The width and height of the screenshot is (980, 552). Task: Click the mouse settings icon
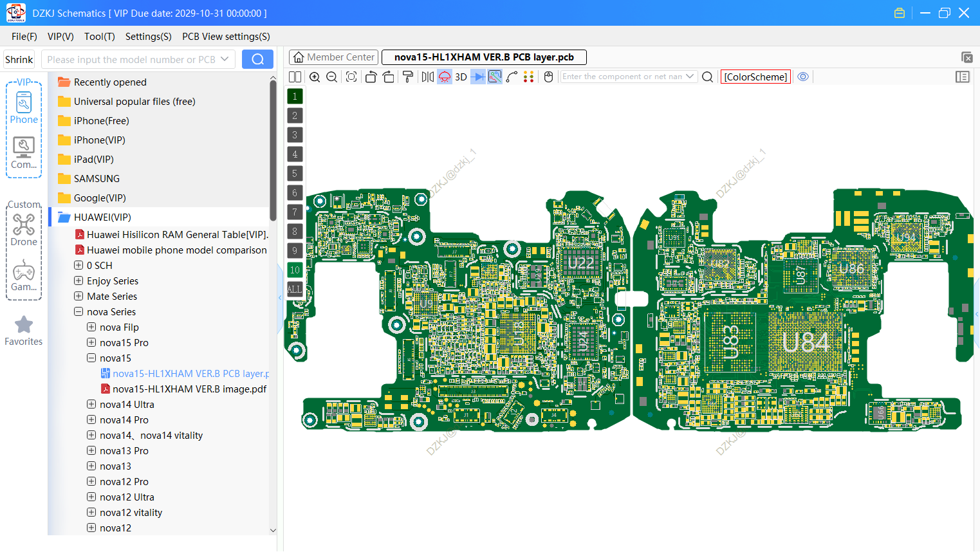pyautogui.click(x=549, y=77)
